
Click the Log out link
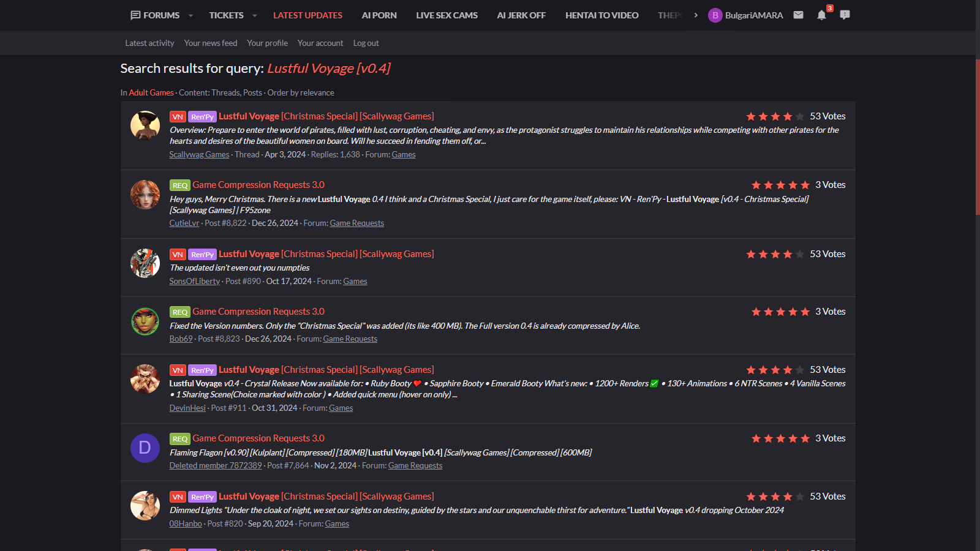(366, 43)
